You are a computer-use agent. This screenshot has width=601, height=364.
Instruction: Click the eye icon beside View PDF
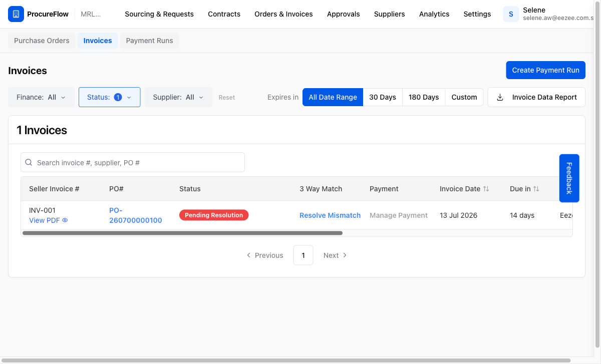[x=65, y=220]
